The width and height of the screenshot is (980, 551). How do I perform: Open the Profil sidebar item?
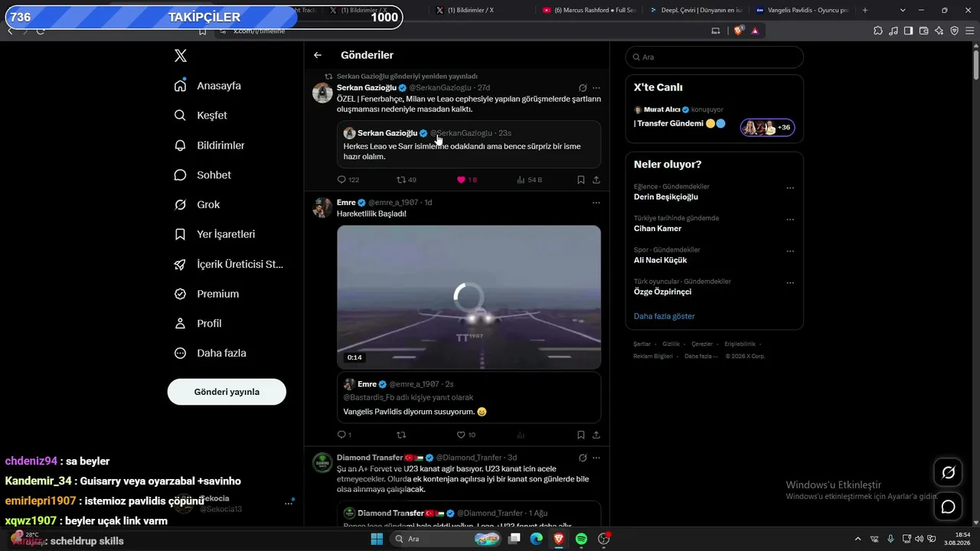click(198, 324)
